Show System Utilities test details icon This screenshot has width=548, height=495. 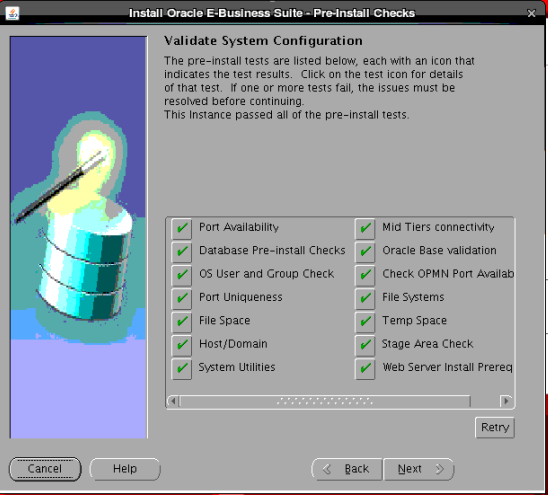[181, 368]
